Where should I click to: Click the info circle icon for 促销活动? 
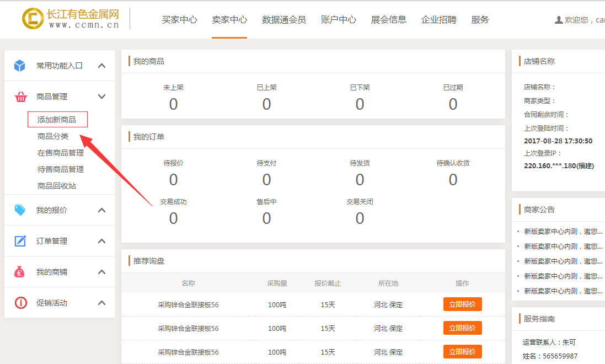(x=20, y=303)
